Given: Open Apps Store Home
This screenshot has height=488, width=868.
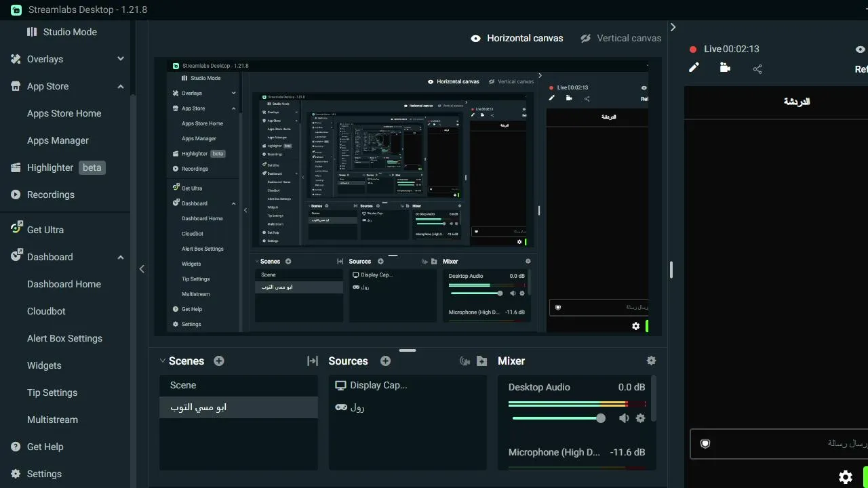Looking at the screenshot, I should pos(64,113).
